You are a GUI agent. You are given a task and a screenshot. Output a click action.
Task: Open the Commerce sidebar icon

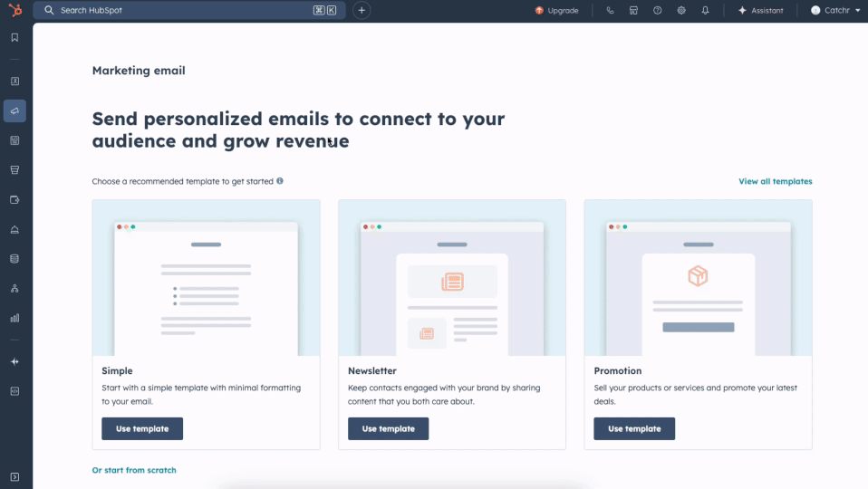pos(14,200)
